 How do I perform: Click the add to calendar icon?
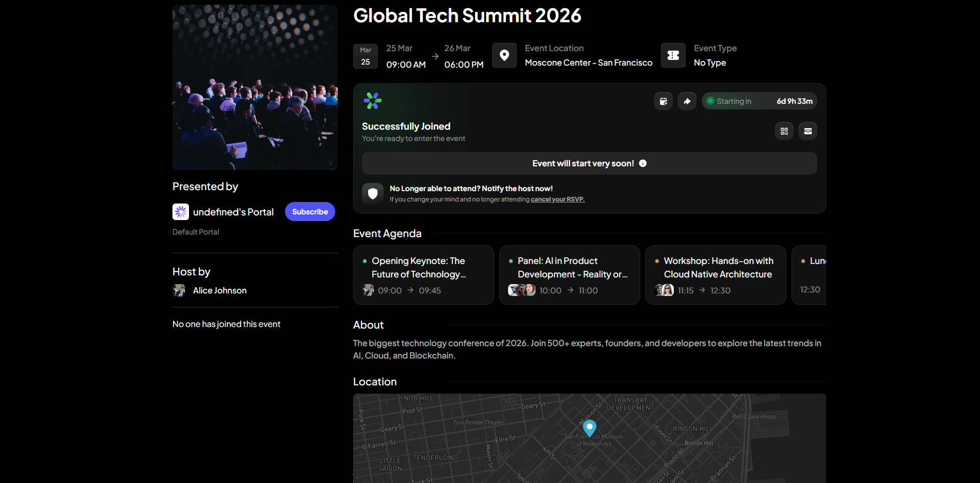pyautogui.click(x=663, y=101)
